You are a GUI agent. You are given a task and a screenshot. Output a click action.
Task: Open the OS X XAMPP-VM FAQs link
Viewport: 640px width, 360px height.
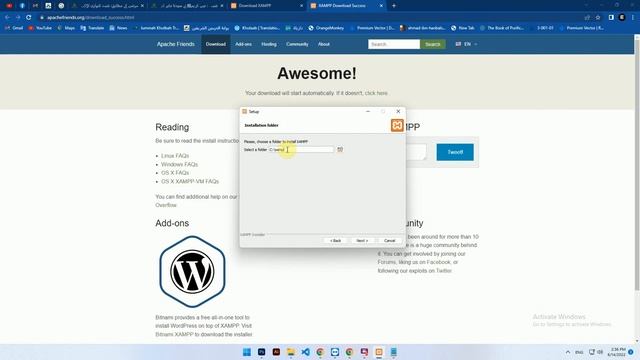(190, 181)
